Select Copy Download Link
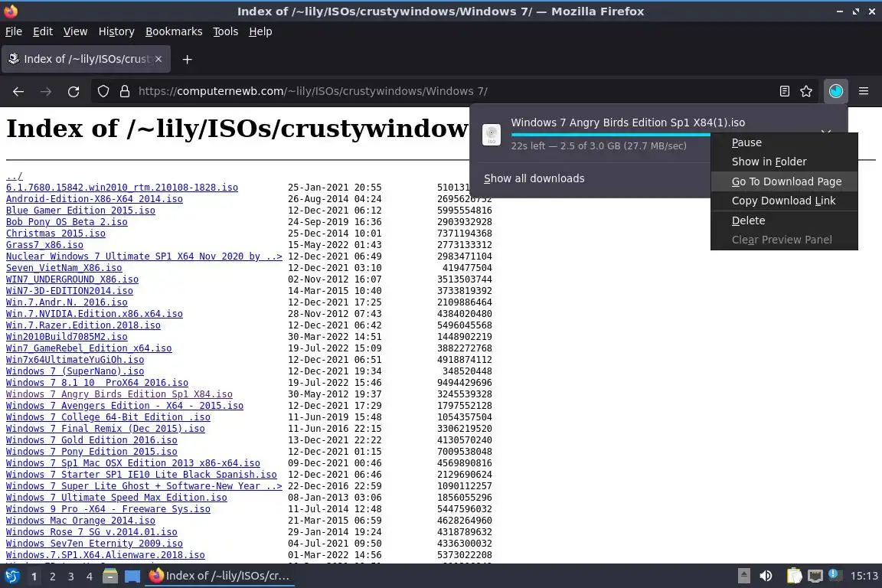 click(x=784, y=201)
